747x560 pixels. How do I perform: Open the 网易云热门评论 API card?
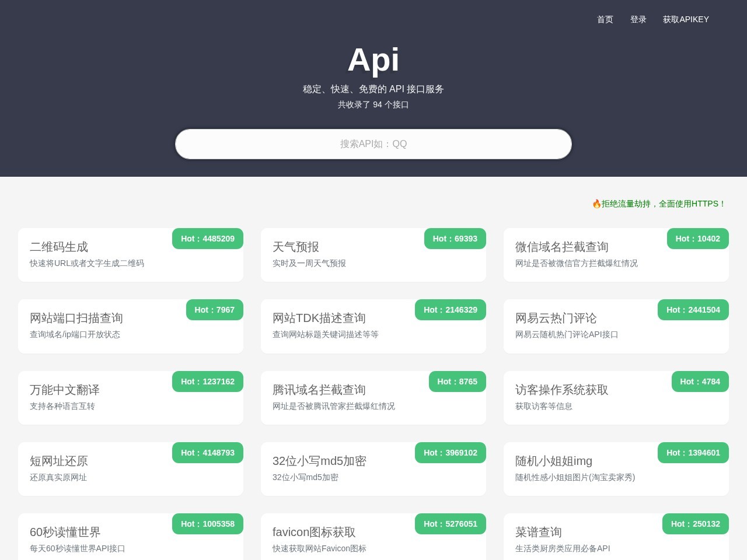pyautogui.click(x=616, y=326)
